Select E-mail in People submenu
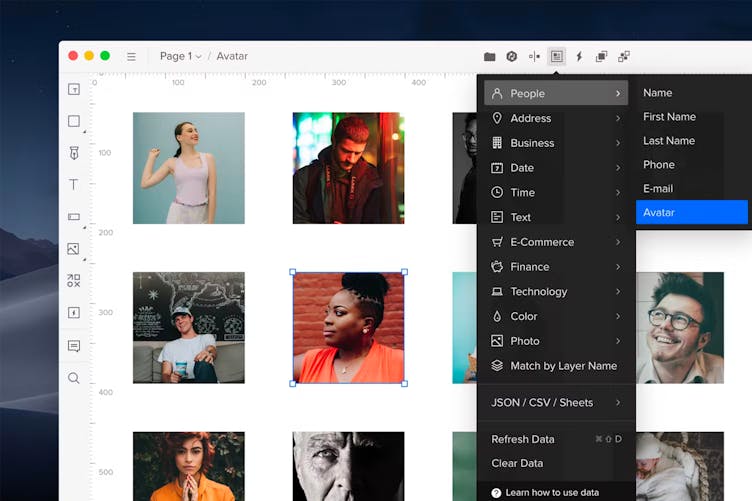The height and width of the screenshot is (501, 752). pos(692,188)
